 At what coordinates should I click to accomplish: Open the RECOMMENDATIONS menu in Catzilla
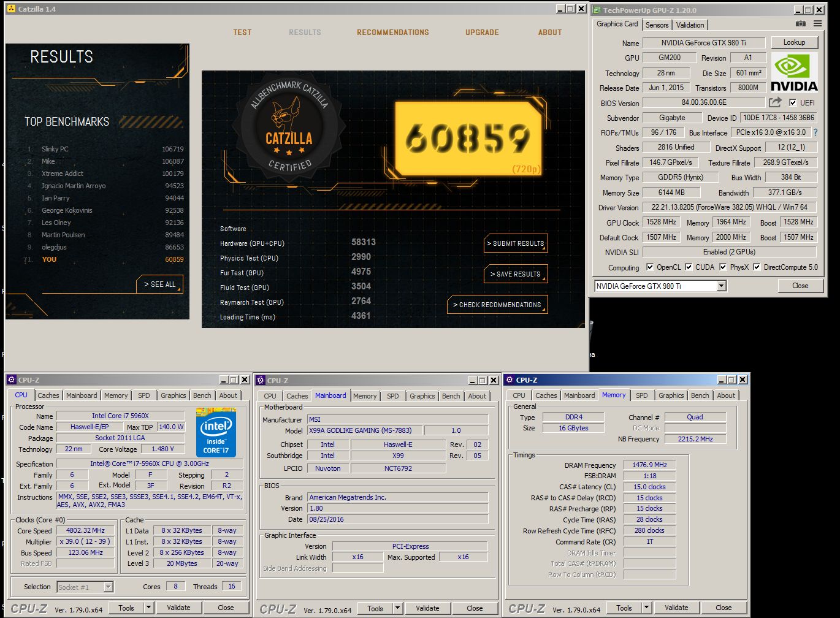393,32
